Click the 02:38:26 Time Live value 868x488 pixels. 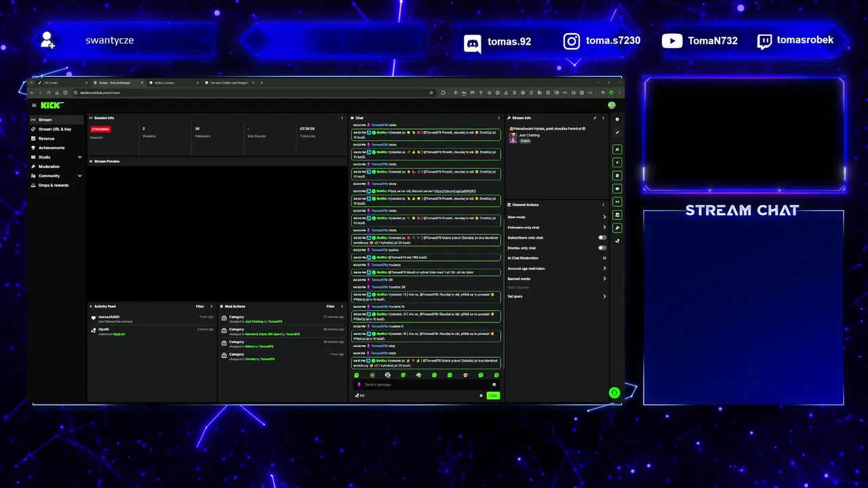[307, 128]
